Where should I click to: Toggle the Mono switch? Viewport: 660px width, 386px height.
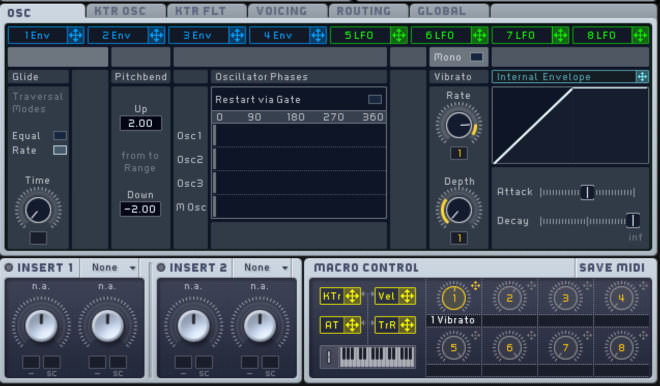tap(476, 57)
